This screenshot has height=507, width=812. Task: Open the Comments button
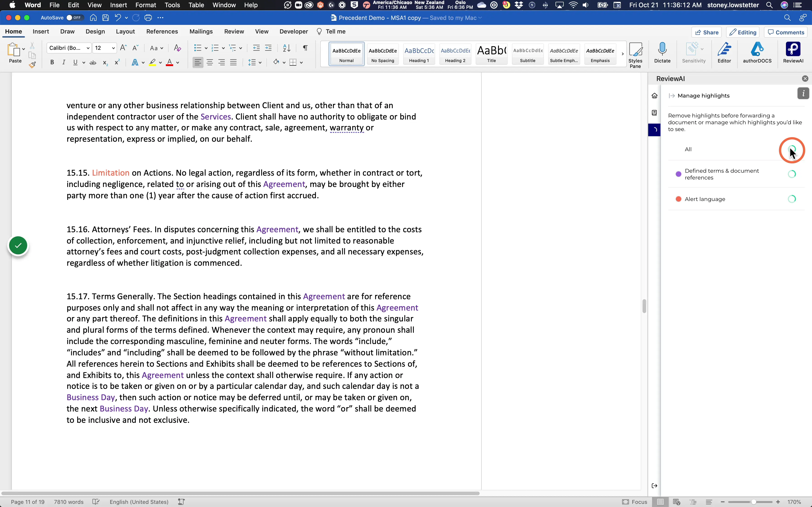tap(786, 32)
